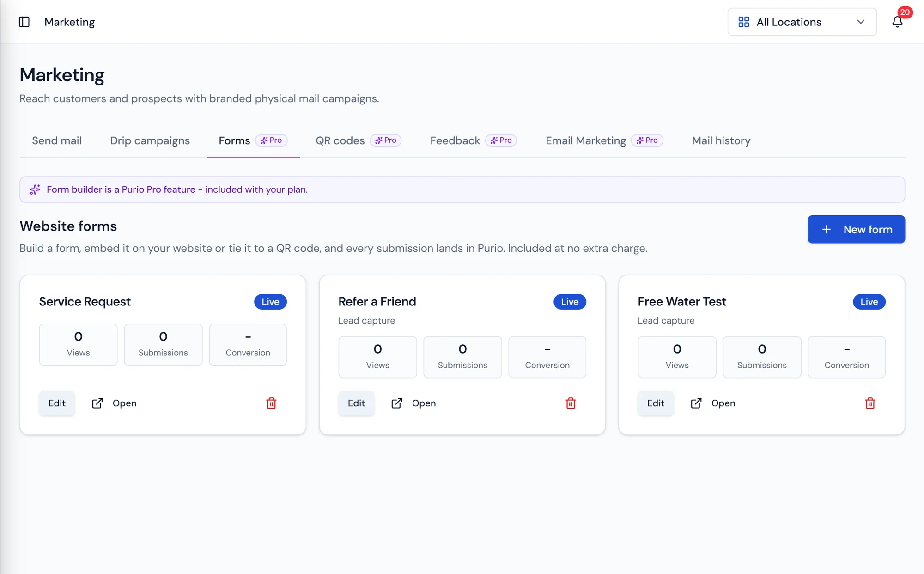924x574 pixels.
Task: Create a New form
Action: 856,229
